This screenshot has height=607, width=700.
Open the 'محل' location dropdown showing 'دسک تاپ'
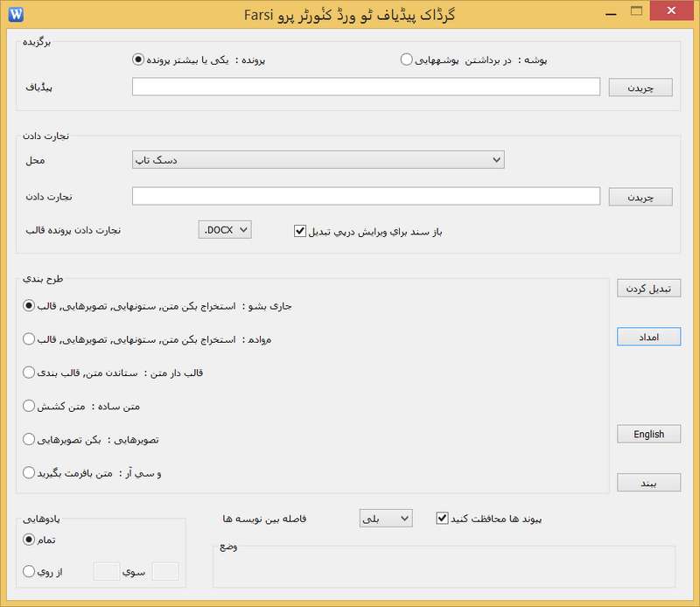pos(318,159)
